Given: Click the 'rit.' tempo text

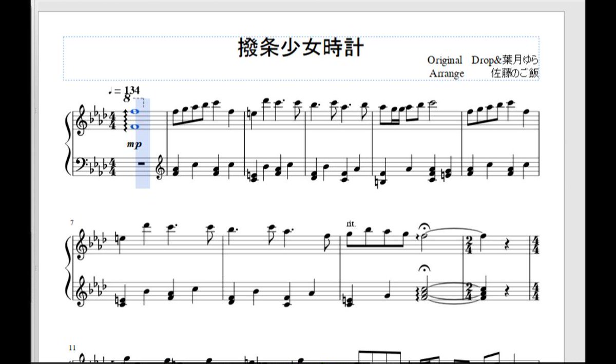Looking at the screenshot, I should (x=352, y=223).
